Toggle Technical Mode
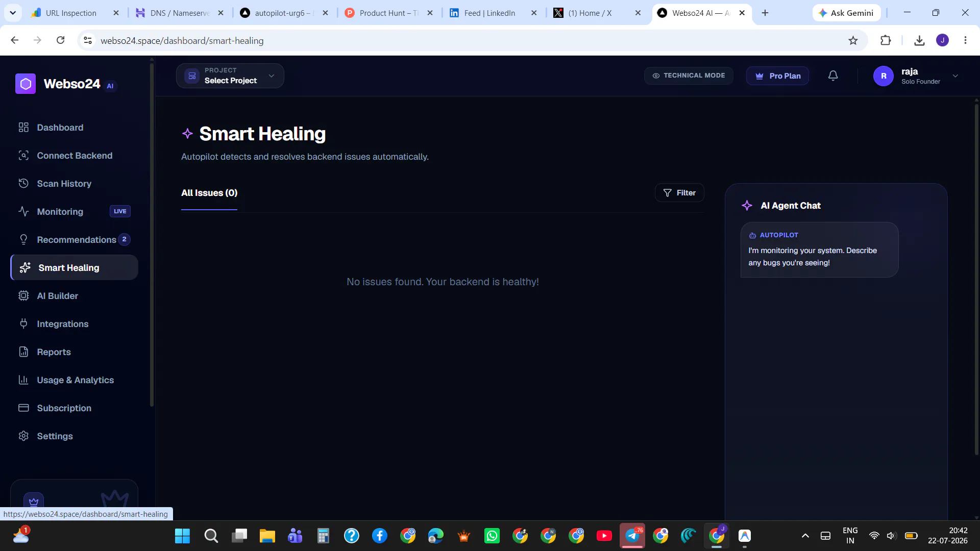The width and height of the screenshot is (980, 551). [688, 76]
